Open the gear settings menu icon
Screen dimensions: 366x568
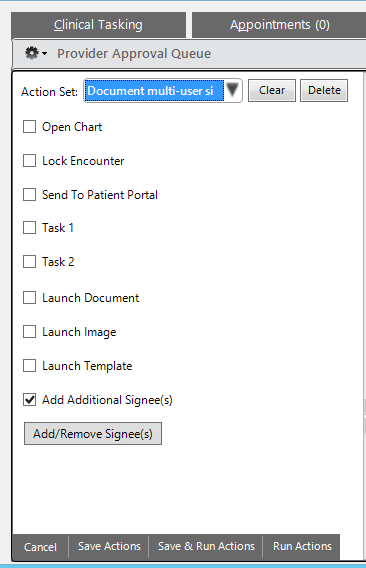(36, 53)
